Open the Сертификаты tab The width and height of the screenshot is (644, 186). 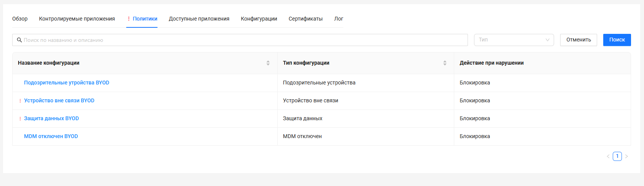[x=306, y=19]
